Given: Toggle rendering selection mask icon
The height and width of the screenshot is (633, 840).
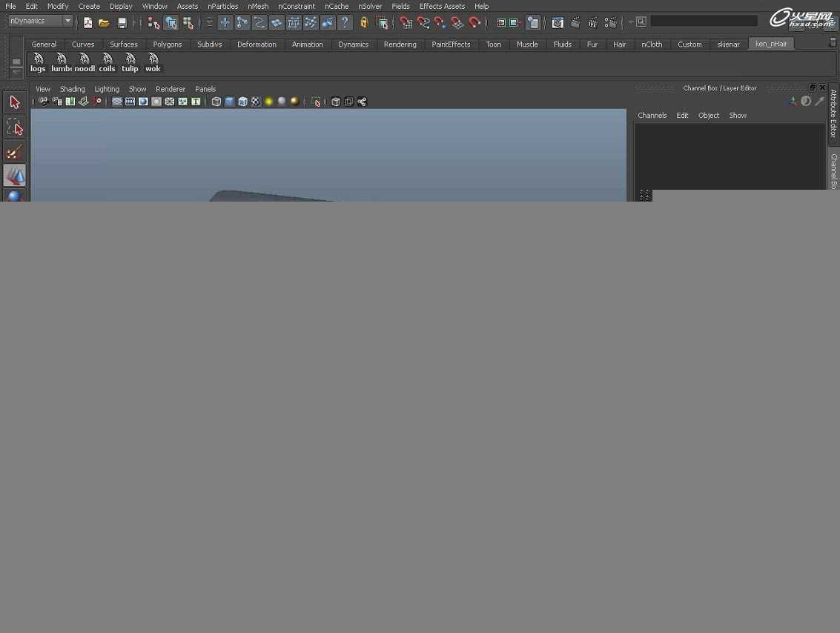Looking at the screenshot, I should click(x=328, y=22).
